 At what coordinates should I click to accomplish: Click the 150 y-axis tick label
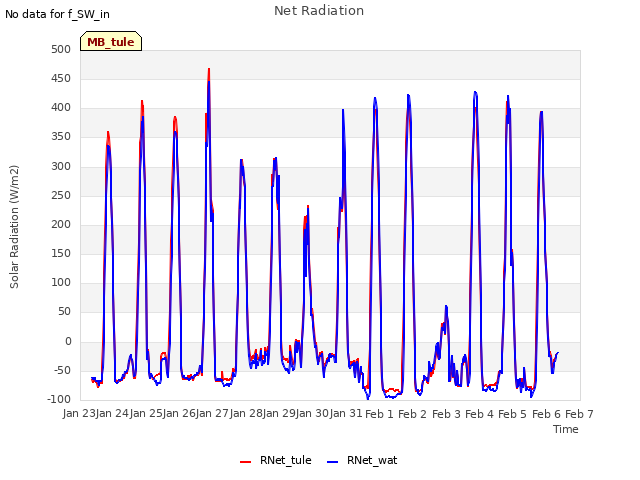pos(61,253)
